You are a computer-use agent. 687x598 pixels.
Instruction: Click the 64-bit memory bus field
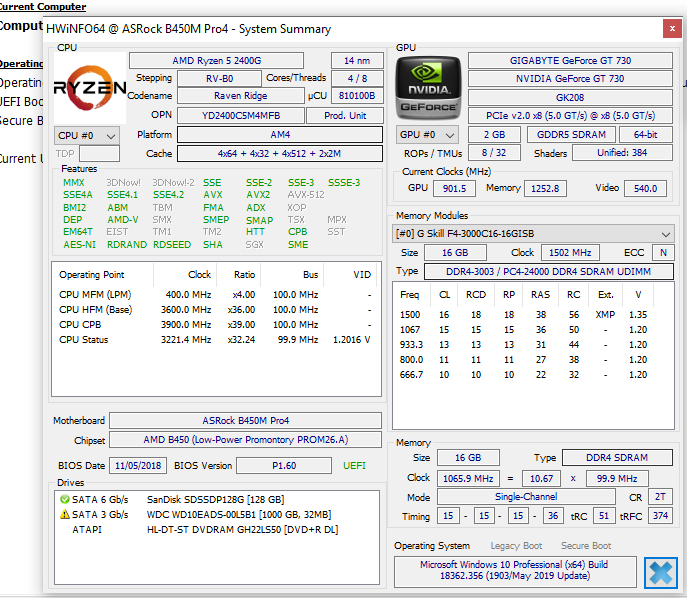(x=646, y=134)
